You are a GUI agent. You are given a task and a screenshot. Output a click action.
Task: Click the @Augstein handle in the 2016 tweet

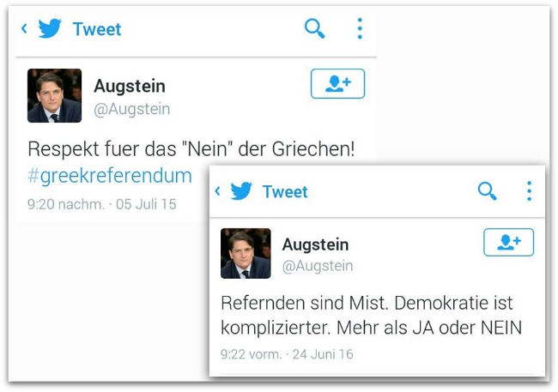(318, 266)
